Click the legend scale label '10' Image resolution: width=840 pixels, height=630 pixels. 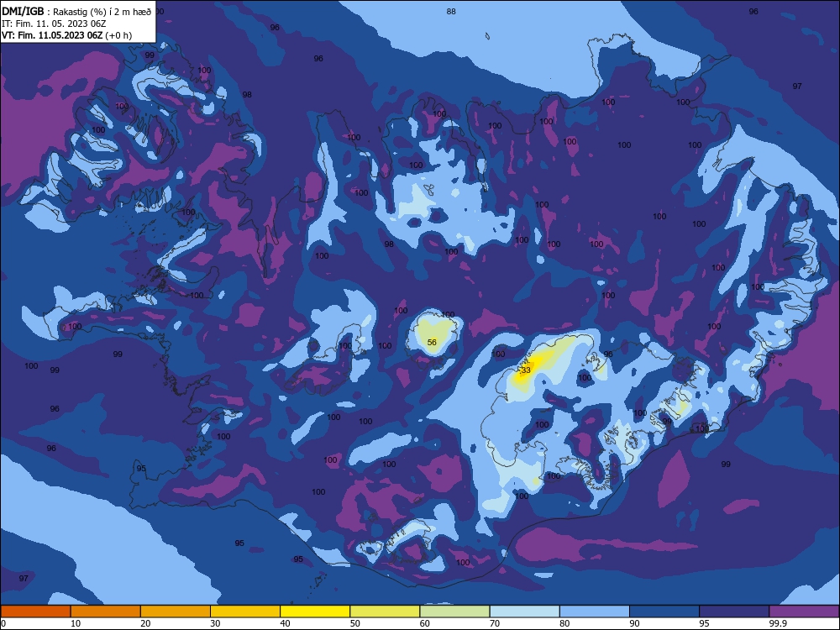76,623
